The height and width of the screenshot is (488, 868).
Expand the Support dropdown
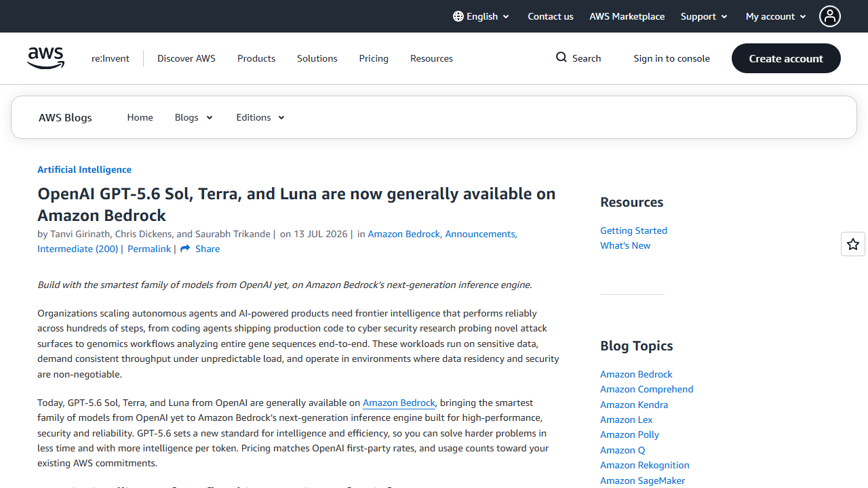tap(704, 16)
